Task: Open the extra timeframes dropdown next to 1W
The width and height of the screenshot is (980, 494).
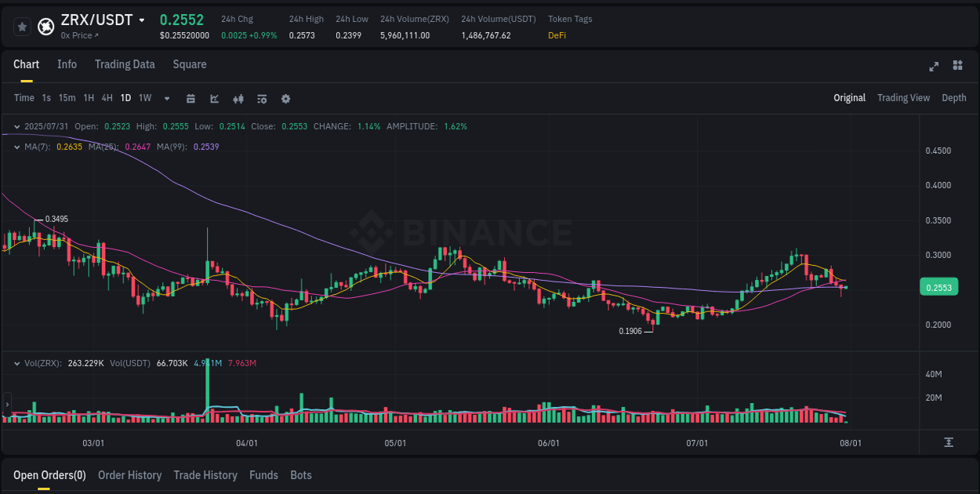Action: [x=166, y=99]
